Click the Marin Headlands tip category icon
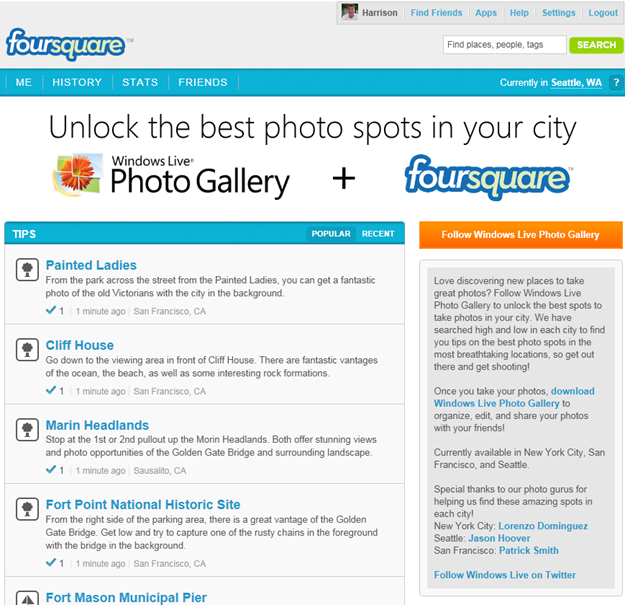625x605 pixels. click(27, 430)
